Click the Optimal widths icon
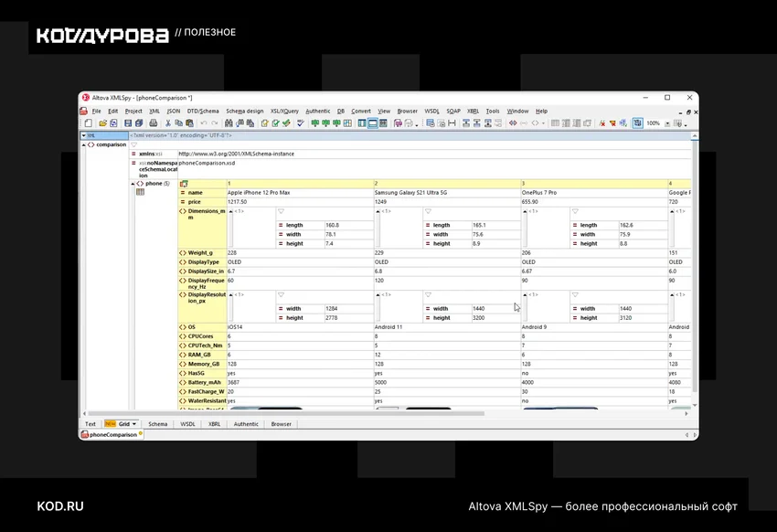This screenshot has height=532, width=777. [452, 123]
